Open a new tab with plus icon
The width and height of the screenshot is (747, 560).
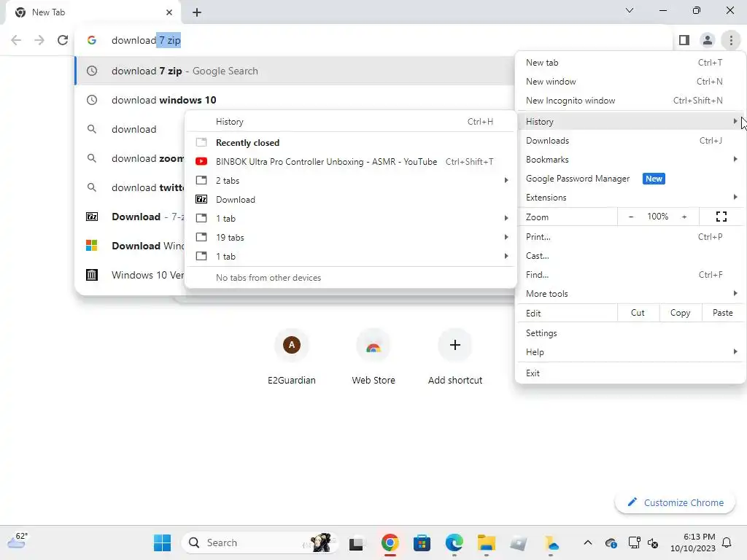(197, 12)
